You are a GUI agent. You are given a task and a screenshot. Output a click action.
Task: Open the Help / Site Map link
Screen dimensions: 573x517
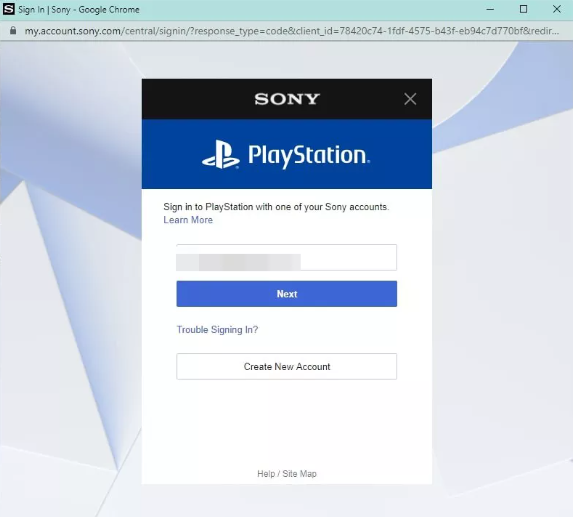click(287, 474)
